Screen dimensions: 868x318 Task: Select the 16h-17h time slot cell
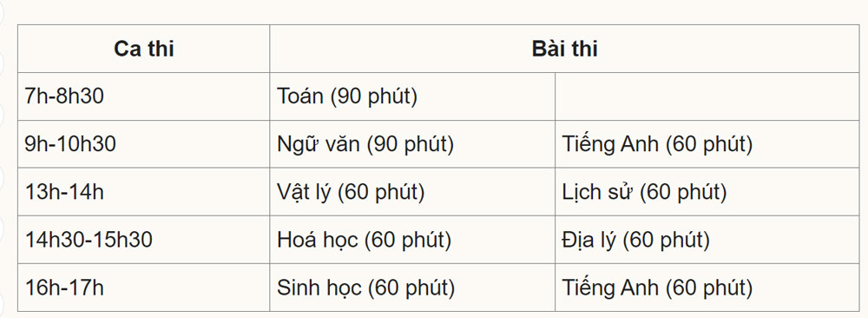click(144, 288)
